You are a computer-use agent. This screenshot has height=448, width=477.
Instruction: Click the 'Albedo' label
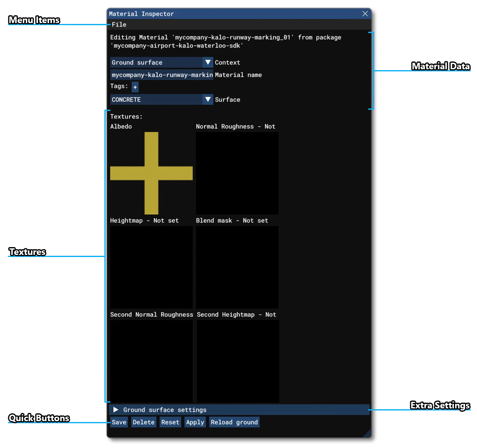tap(121, 127)
